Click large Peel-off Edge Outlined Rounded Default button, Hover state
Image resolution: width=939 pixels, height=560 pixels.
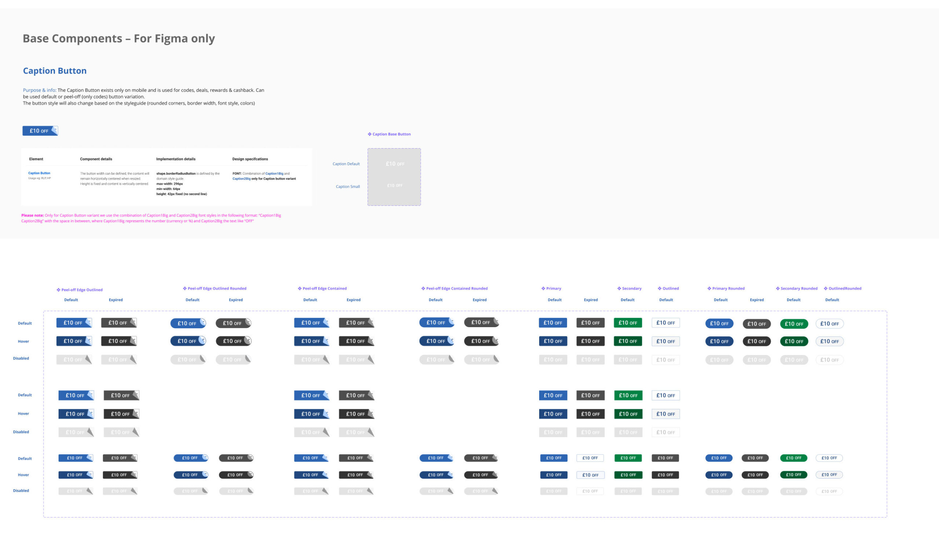click(x=188, y=341)
